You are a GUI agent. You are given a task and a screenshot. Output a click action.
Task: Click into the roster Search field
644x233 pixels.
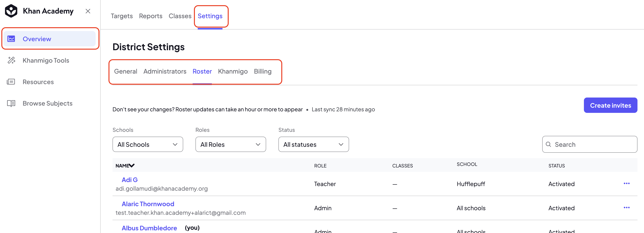click(590, 144)
